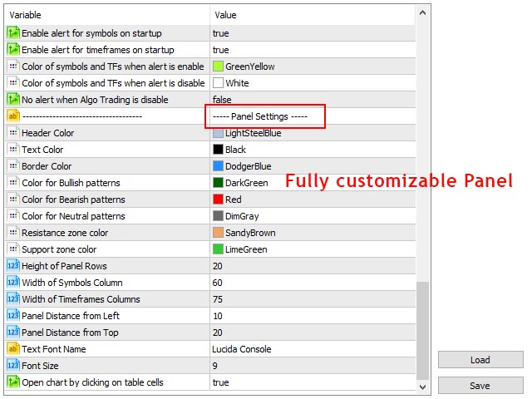Click the color icon beside Support zone color
The height and width of the screenshot is (399, 532).
tap(12, 249)
